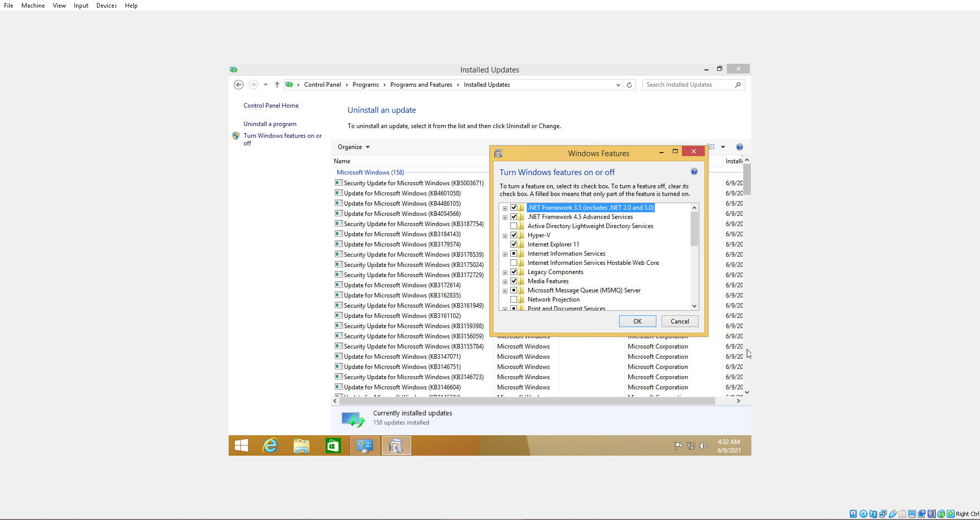Open the File menu
The width and height of the screenshot is (980, 520).
coord(9,6)
